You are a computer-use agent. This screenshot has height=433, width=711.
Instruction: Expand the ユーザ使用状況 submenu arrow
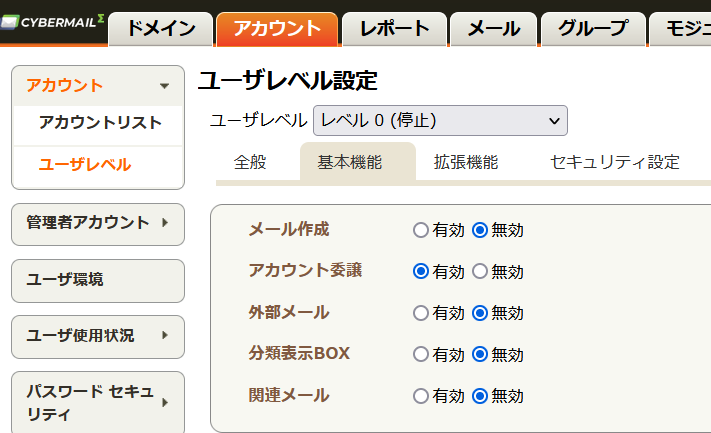(165, 335)
